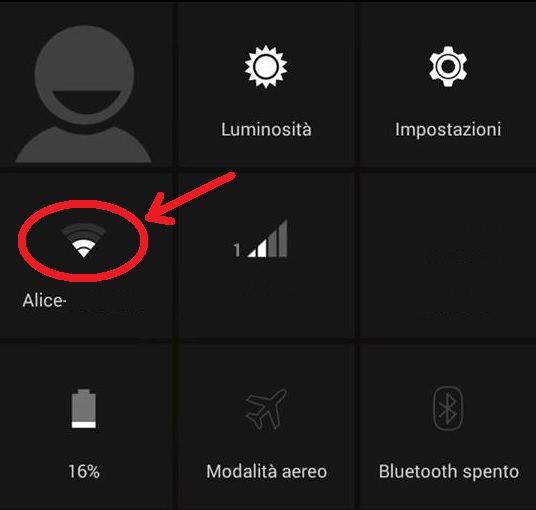536x510 pixels.
Task: Open Luminosità brightness control
Action: [266, 129]
